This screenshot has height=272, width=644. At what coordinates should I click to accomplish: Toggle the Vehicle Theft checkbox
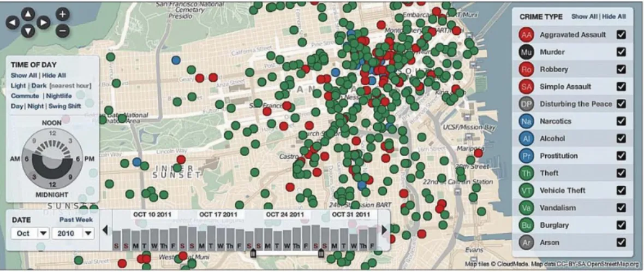(x=622, y=191)
